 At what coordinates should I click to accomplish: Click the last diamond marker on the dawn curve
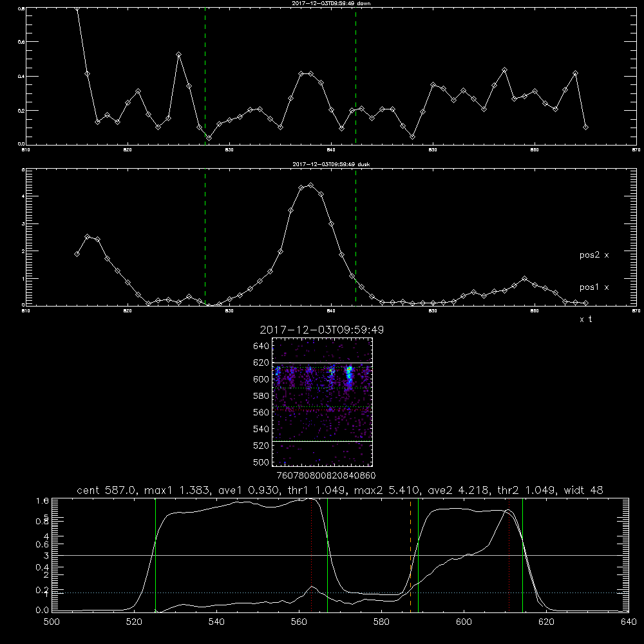(x=585, y=128)
